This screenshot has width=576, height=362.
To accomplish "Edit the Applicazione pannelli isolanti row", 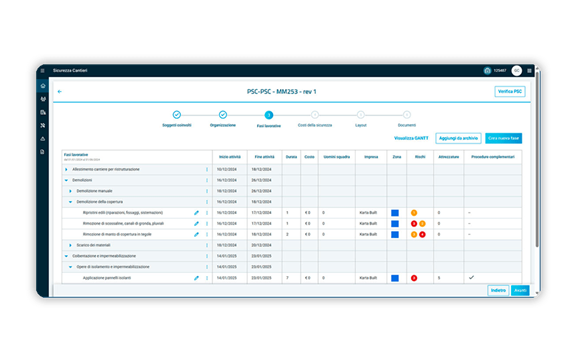I will 196,278.
